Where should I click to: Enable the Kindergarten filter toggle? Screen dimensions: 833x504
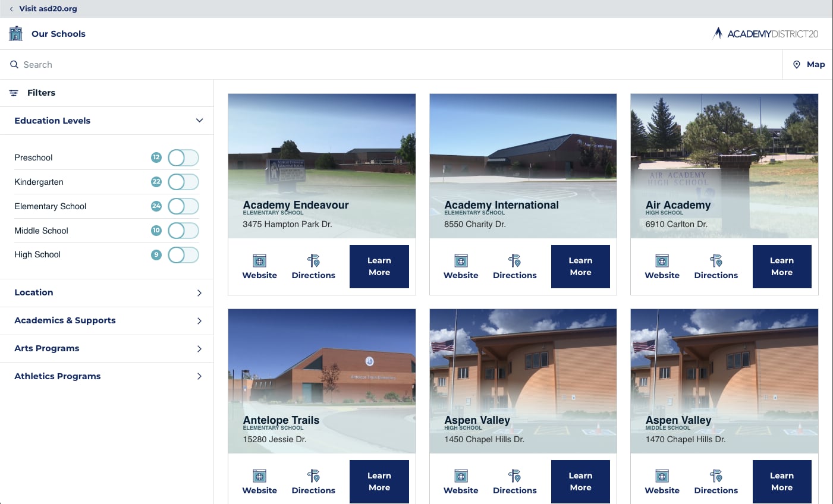click(183, 182)
